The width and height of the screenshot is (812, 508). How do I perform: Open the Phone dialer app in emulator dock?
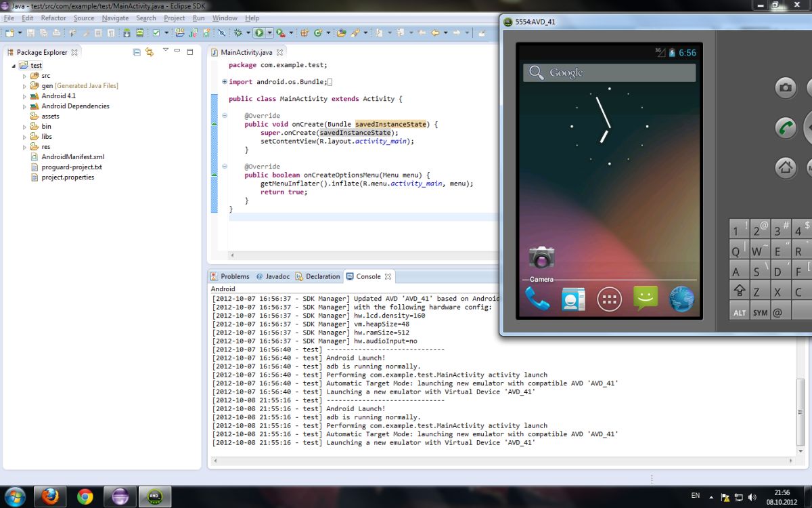tap(537, 299)
